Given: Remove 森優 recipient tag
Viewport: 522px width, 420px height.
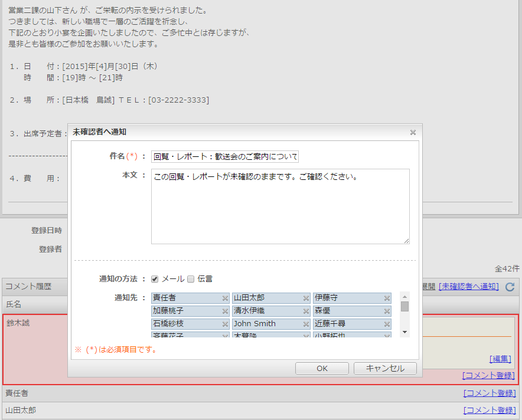Looking at the screenshot, I should point(387,311).
